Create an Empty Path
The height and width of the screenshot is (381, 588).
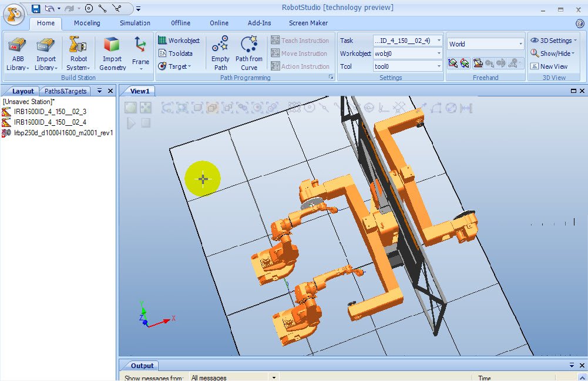click(x=220, y=54)
